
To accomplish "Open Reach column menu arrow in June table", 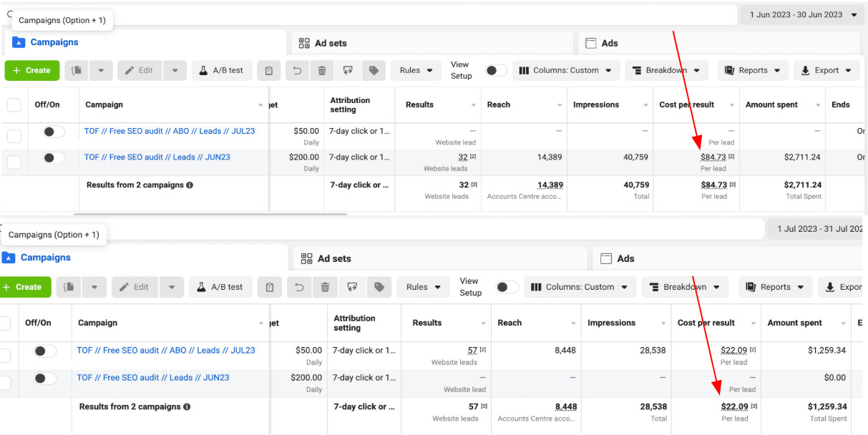I will click(560, 105).
